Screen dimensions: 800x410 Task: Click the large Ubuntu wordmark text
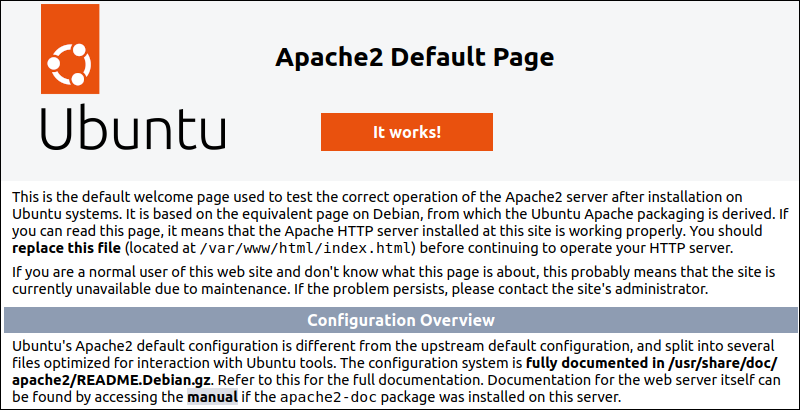[x=133, y=127]
